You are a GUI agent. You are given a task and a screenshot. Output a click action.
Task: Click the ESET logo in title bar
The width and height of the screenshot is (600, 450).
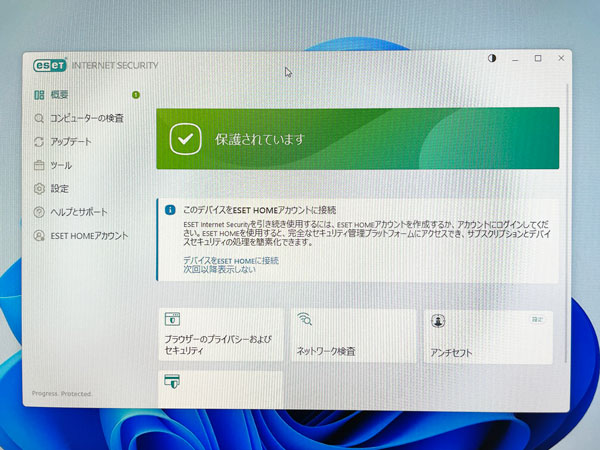[x=50, y=65]
